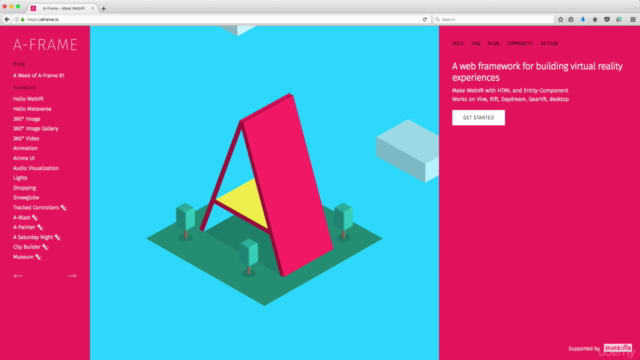Open A Week of A-Frame 81 post
The width and height of the screenshot is (640, 360).
pyautogui.click(x=38, y=76)
